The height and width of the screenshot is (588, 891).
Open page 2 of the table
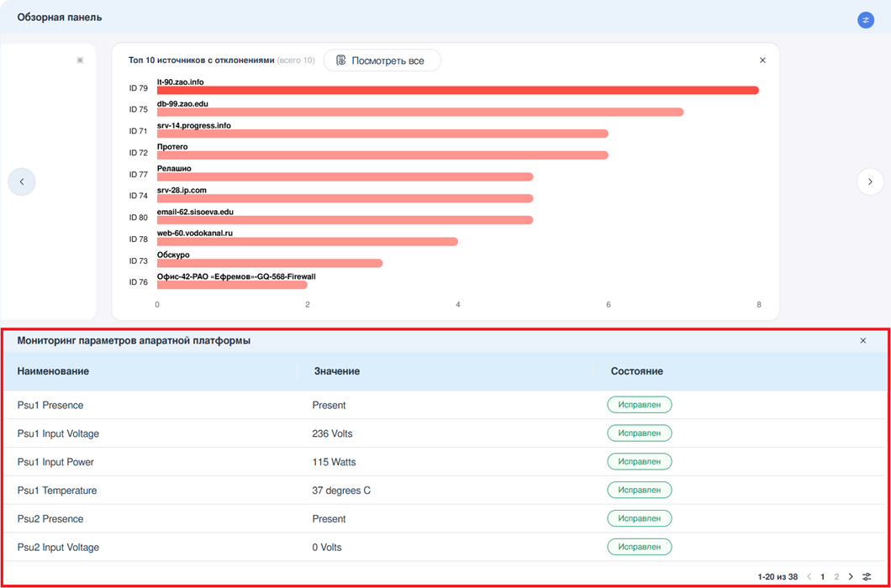point(836,577)
